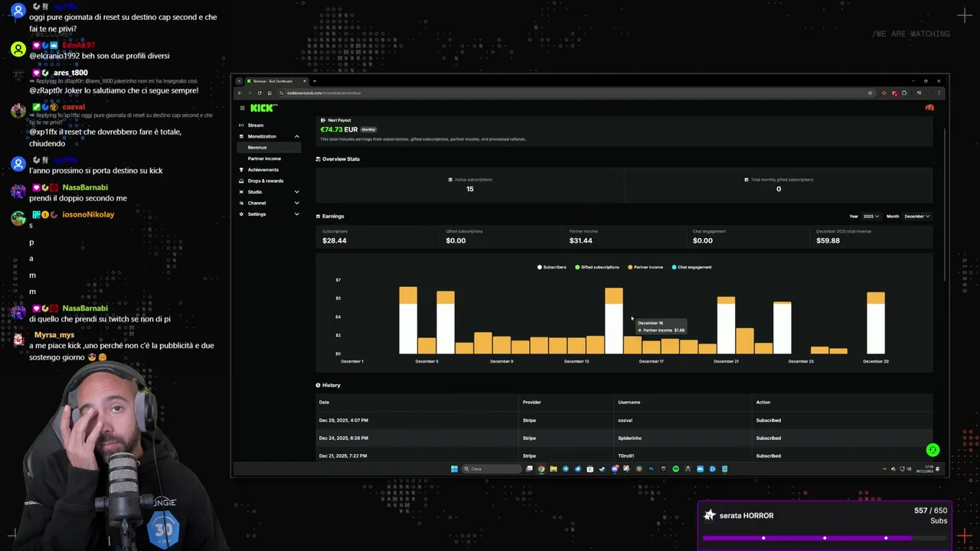Image resolution: width=980 pixels, height=551 pixels.
Task: Open the Year 2025 dropdown
Action: pos(871,216)
